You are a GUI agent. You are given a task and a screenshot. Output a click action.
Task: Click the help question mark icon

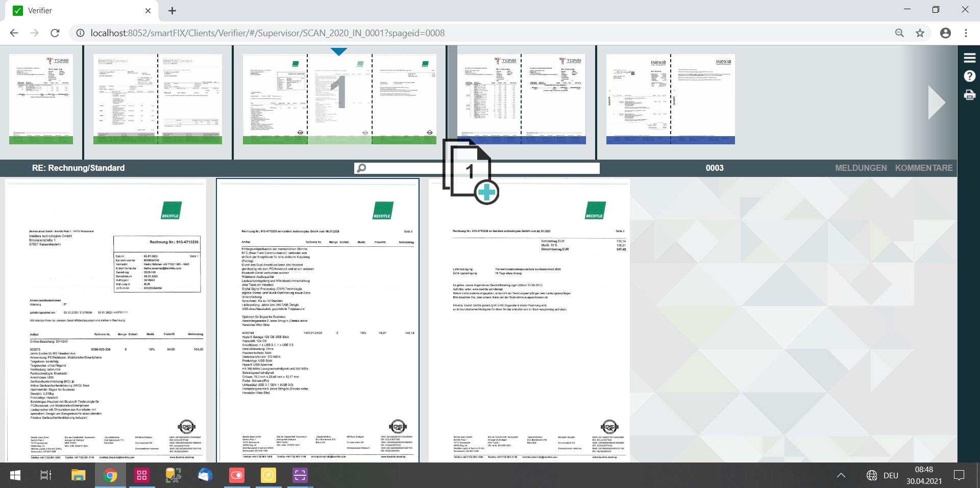click(969, 76)
